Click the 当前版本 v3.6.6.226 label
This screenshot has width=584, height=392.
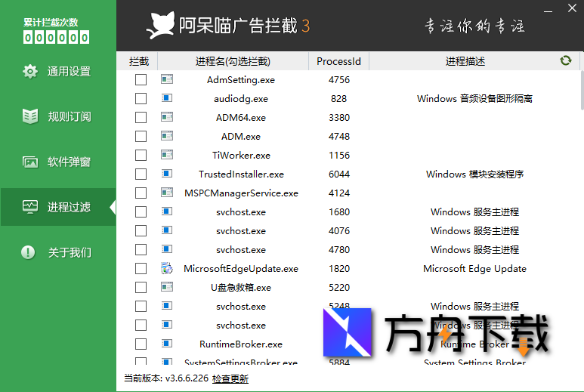[166, 378]
